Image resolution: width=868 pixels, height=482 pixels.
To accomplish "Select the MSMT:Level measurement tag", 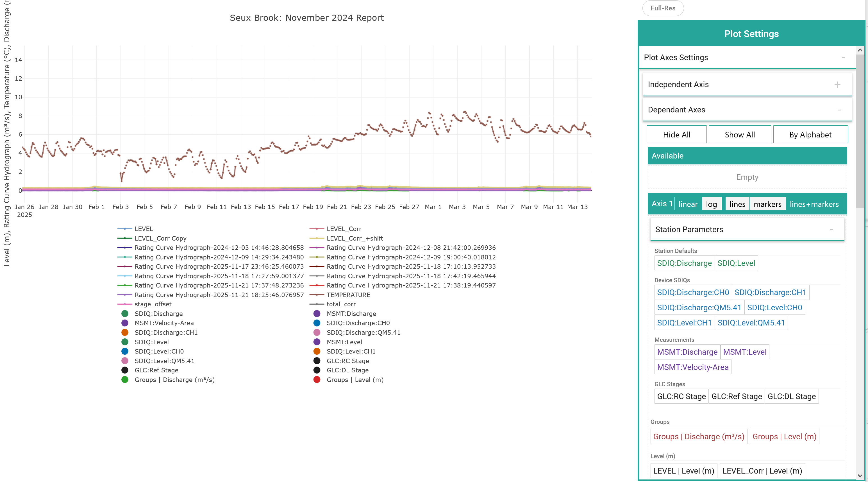I will point(745,352).
